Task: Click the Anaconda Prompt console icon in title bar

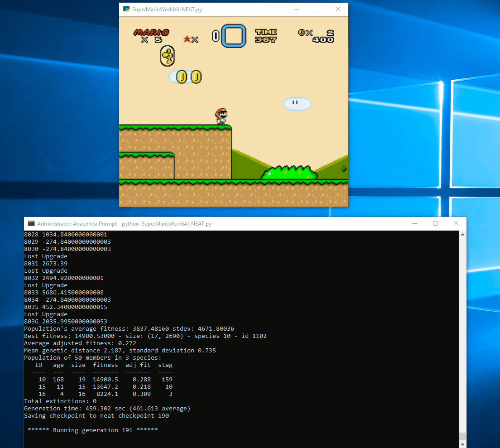Action: [31, 223]
